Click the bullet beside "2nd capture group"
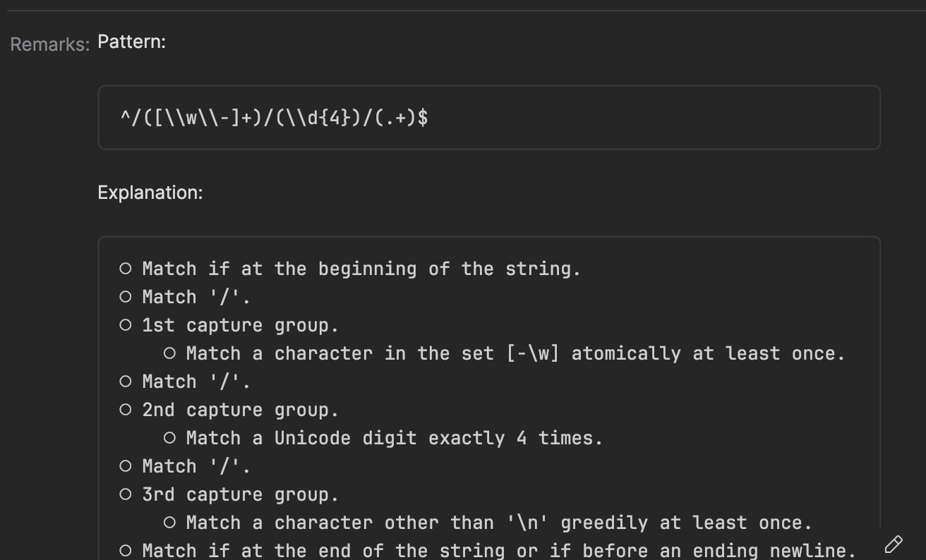 (126, 410)
